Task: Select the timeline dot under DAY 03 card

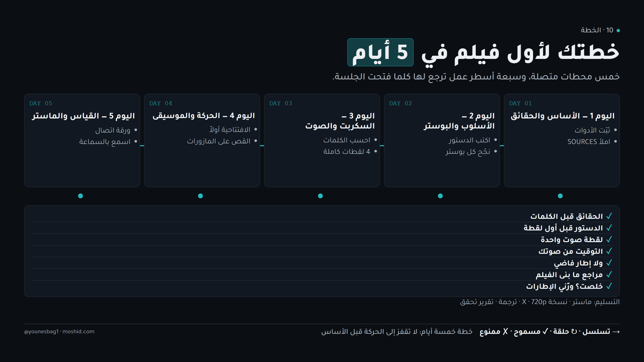Action: pos(320,196)
